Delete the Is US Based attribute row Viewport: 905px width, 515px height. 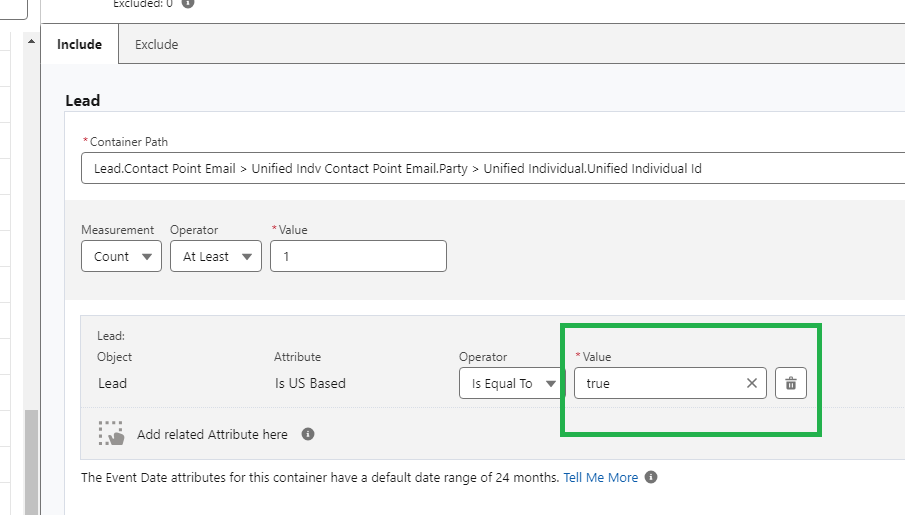click(x=790, y=383)
